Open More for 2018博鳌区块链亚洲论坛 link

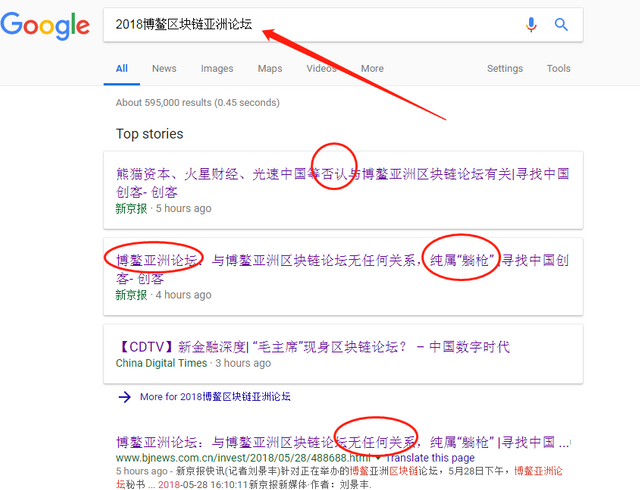(215, 397)
